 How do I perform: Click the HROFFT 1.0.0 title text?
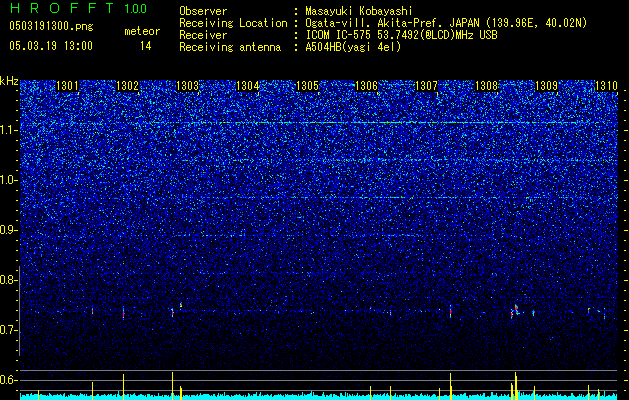click(78, 8)
